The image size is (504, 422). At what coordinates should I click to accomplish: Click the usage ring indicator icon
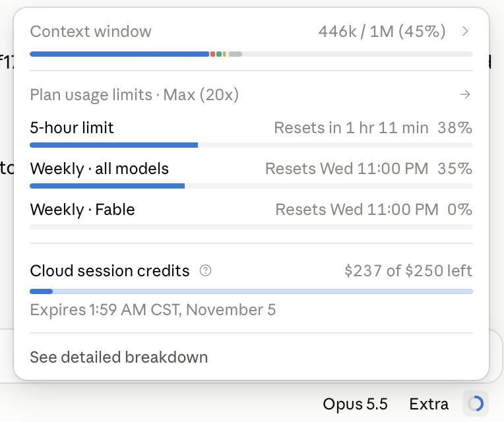point(476,404)
